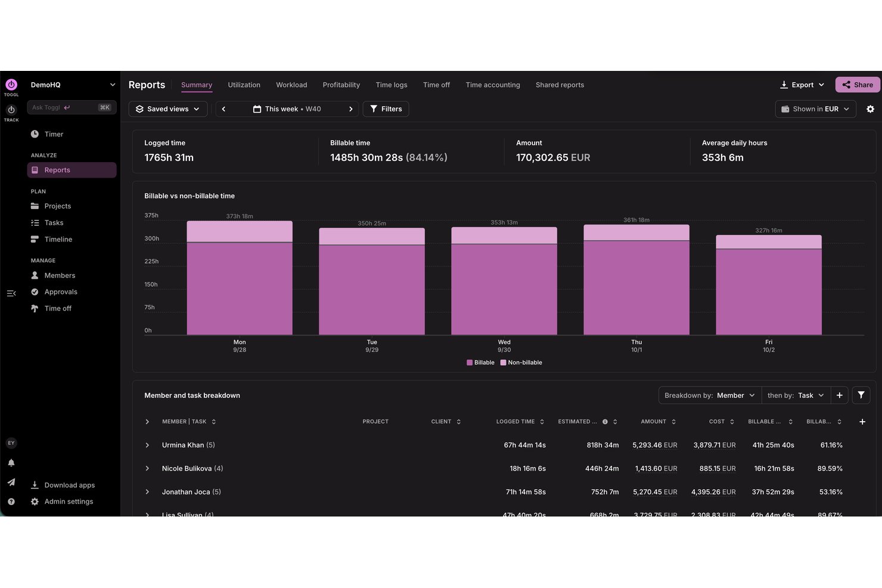
Task: Open the then by Task dropdown
Action: (x=796, y=396)
